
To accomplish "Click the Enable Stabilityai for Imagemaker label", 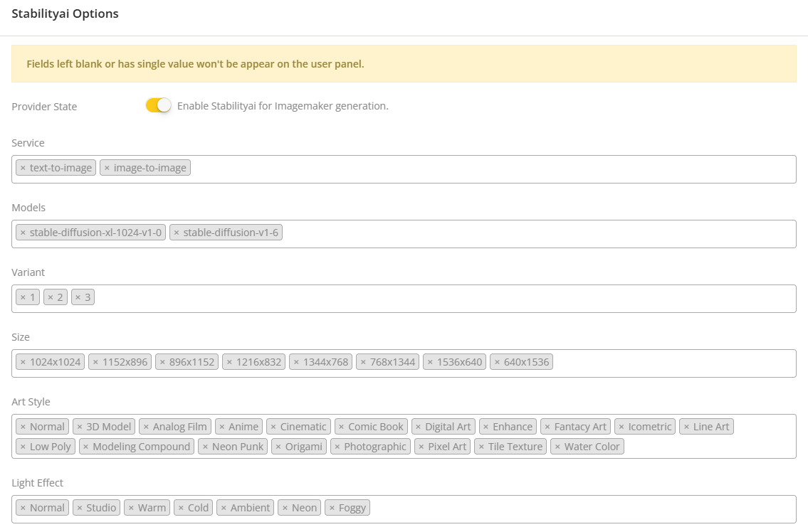I will coord(283,106).
